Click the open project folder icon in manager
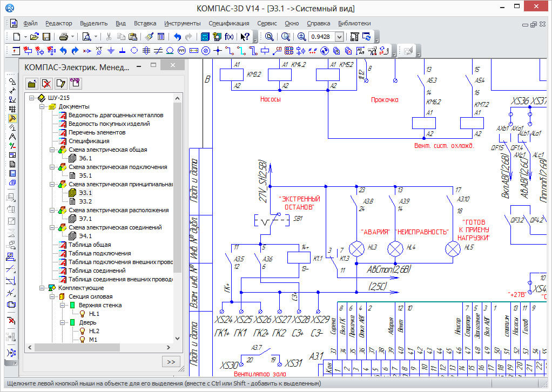Viewport: 552px width, 392px height. pos(32,83)
